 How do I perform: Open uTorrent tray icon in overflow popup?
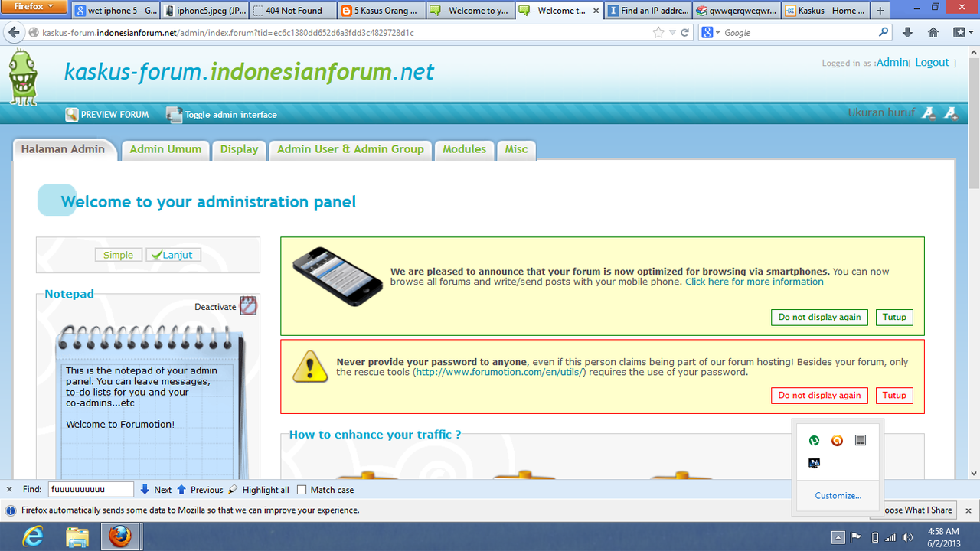click(x=815, y=441)
